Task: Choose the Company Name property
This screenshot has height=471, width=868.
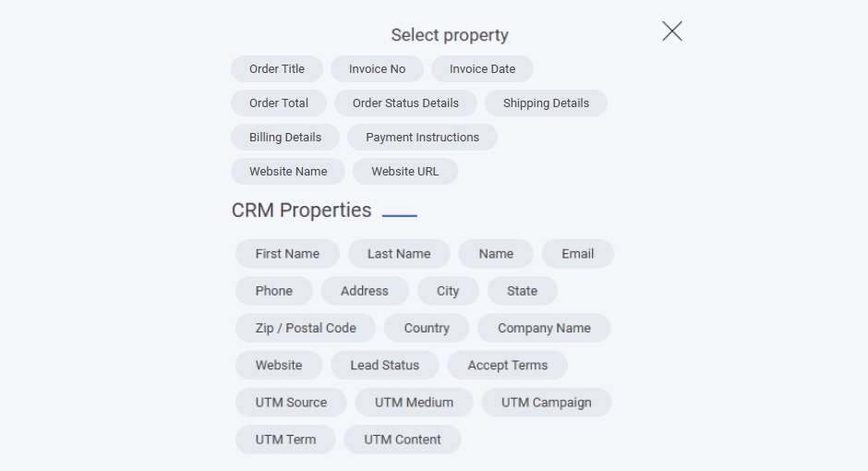Action: (544, 328)
